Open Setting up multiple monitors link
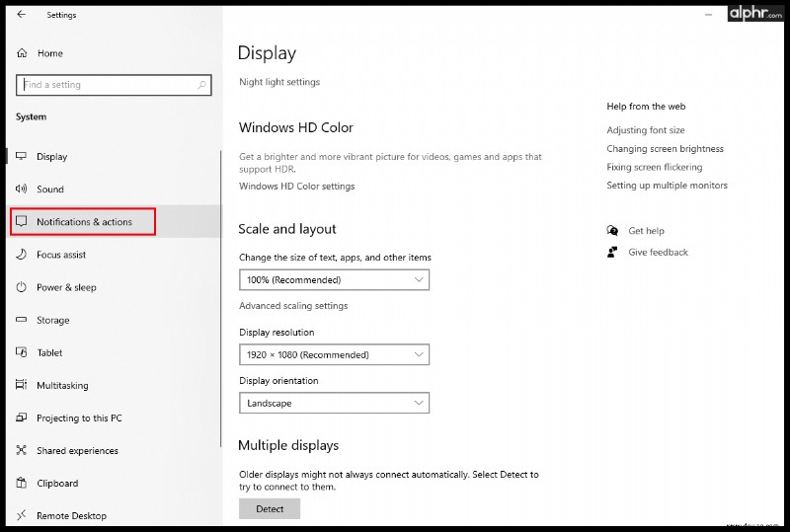 pyautogui.click(x=668, y=186)
